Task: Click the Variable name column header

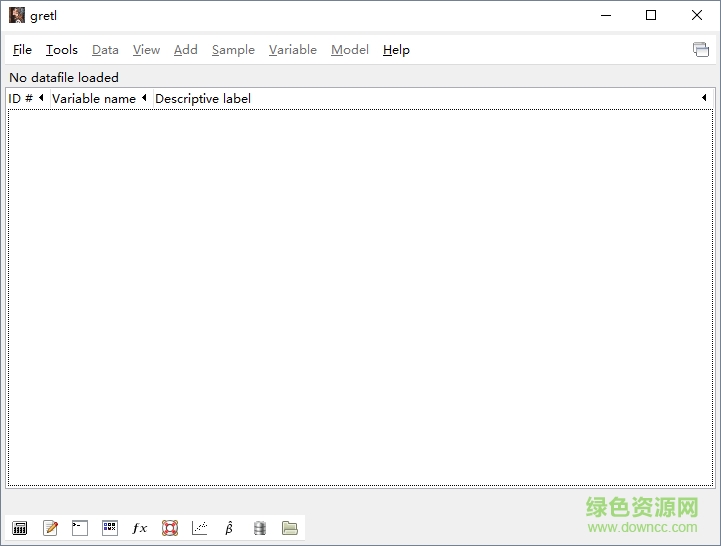Action: pos(93,98)
